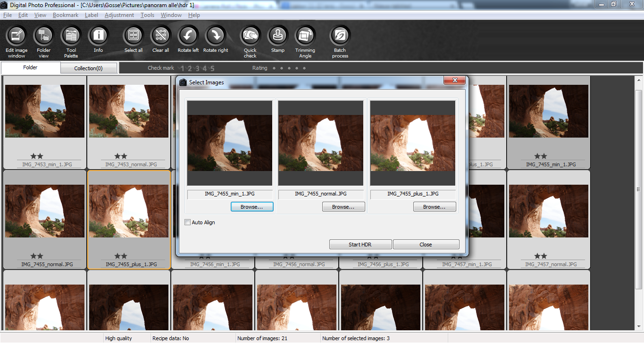Click the fifth Rating dot
This screenshot has height=343, width=644.
click(304, 68)
